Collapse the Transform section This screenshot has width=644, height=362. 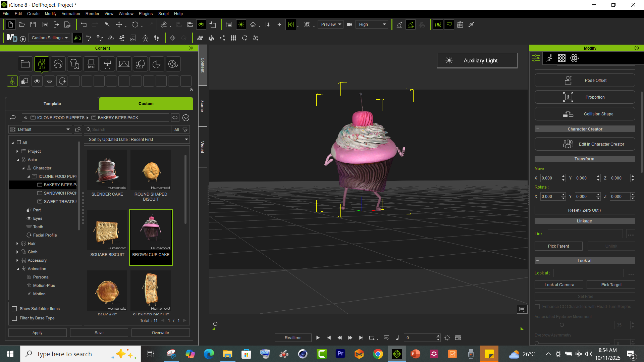(x=538, y=159)
